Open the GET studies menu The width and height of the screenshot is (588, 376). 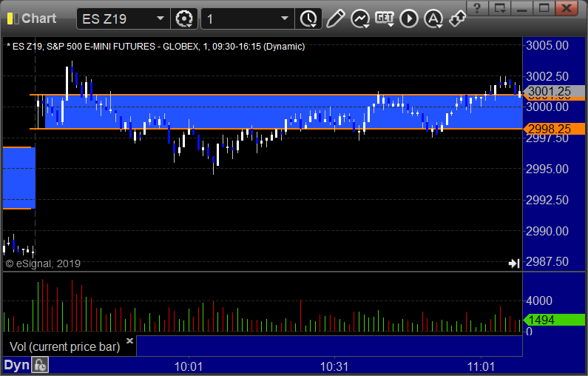coord(385,19)
